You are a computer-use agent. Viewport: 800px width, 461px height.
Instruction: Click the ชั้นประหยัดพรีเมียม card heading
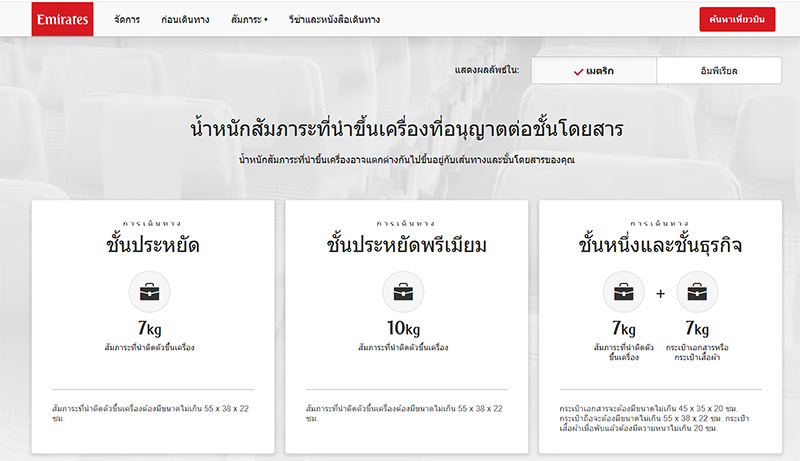(407, 245)
